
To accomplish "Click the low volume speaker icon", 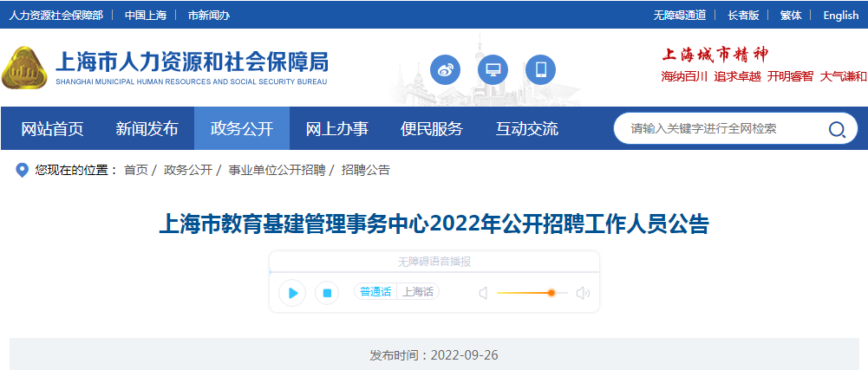I will click(x=484, y=294).
